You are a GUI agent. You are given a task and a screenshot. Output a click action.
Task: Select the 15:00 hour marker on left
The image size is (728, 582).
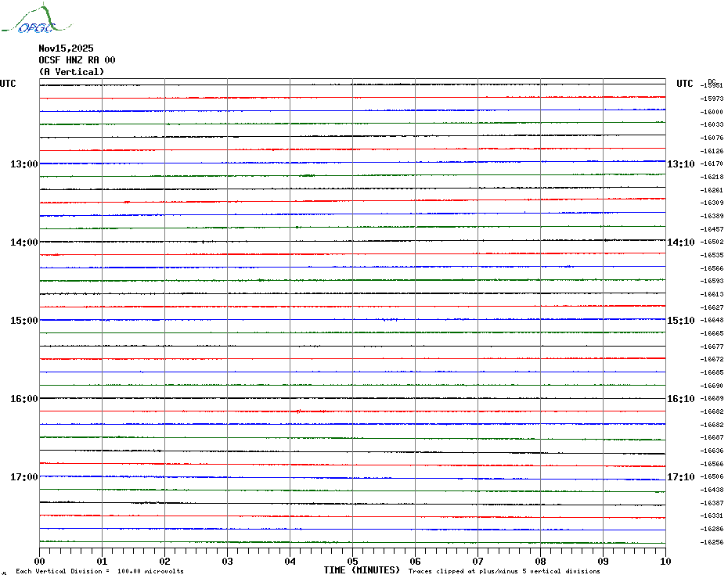click(x=23, y=321)
